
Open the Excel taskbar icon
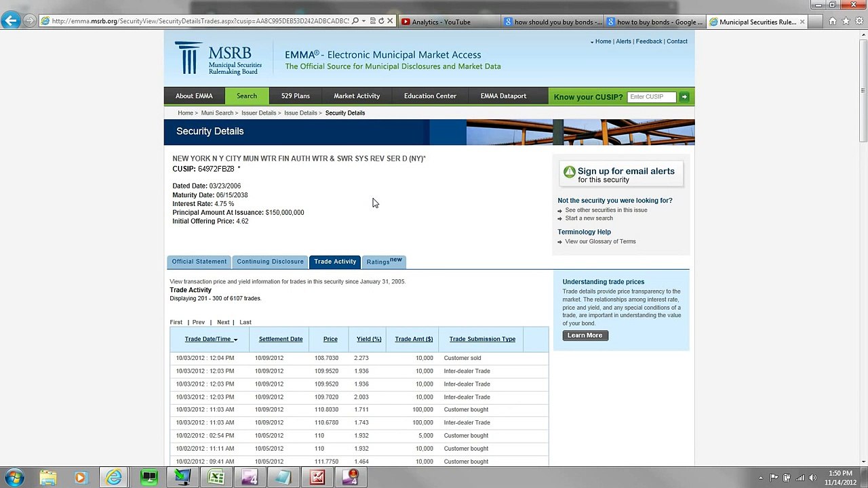[x=216, y=478]
